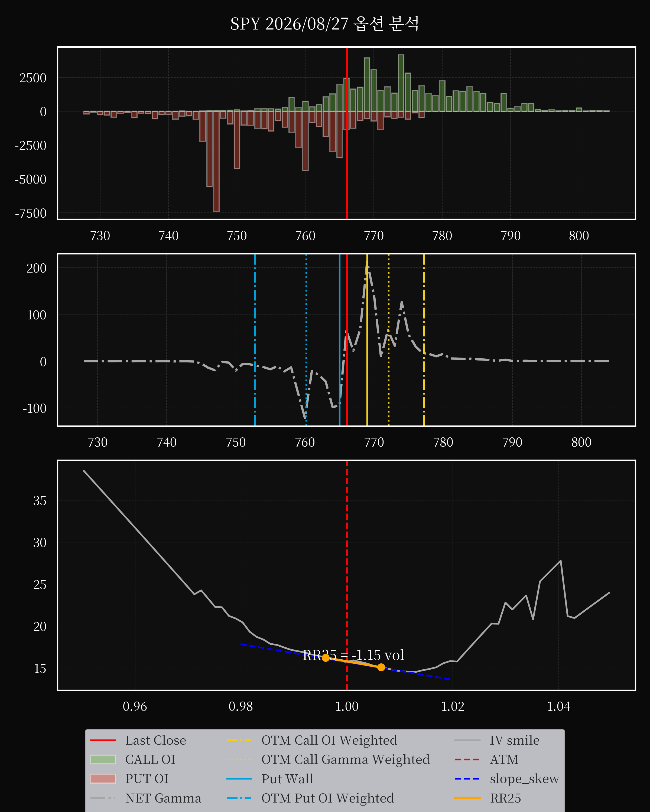Click the red dashed ATM line in IV chart
The width and height of the screenshot is (650, 812).
(x=347, y=575)
